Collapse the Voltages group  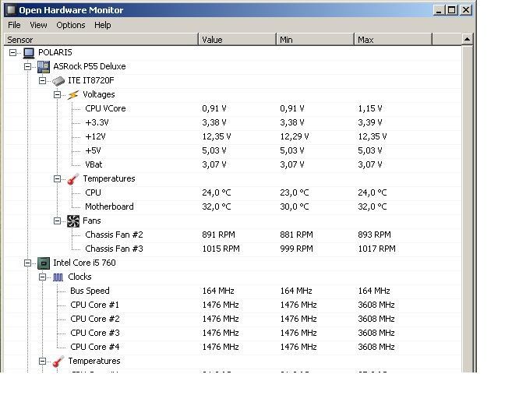point(57,95)
